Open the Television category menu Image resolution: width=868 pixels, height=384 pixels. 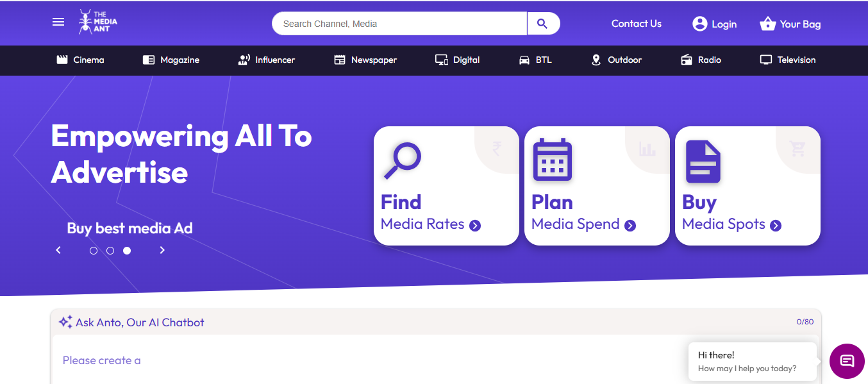(x=787, y=60)
